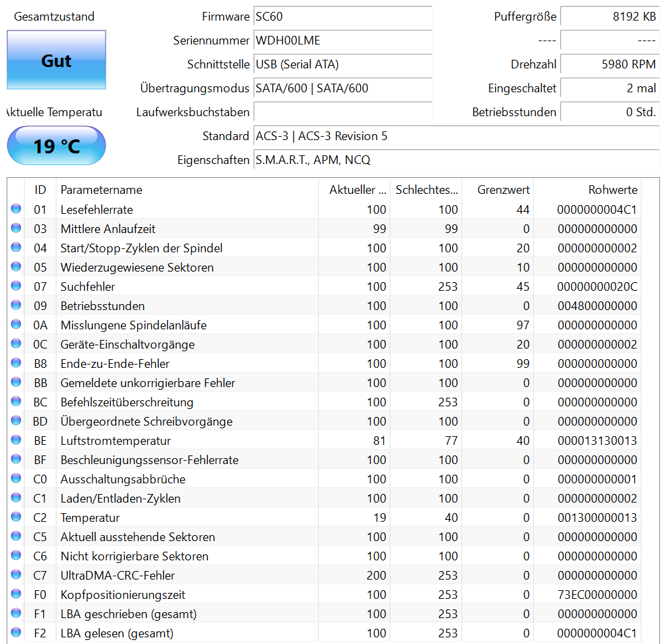Select raw value 000013130013 of Luftstromtemperatur
Viewport: 664px width, 644px height.
[597, 441]
